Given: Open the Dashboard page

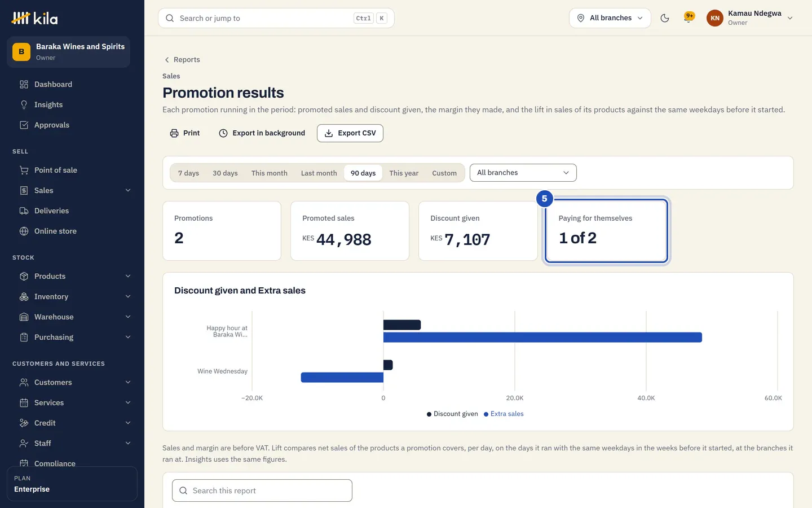Looking at the screenshot, I should pos(72,84).
